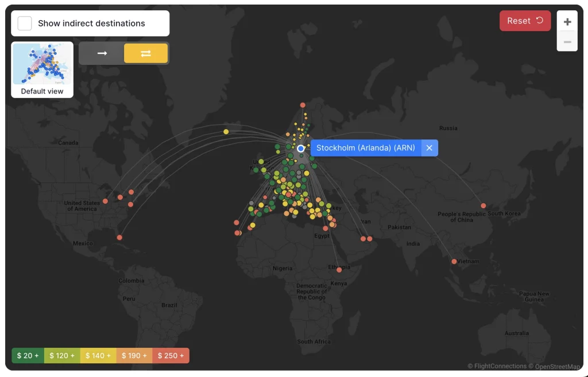Remove the Stockholm Arlanda tag with X

coord(430,147)
